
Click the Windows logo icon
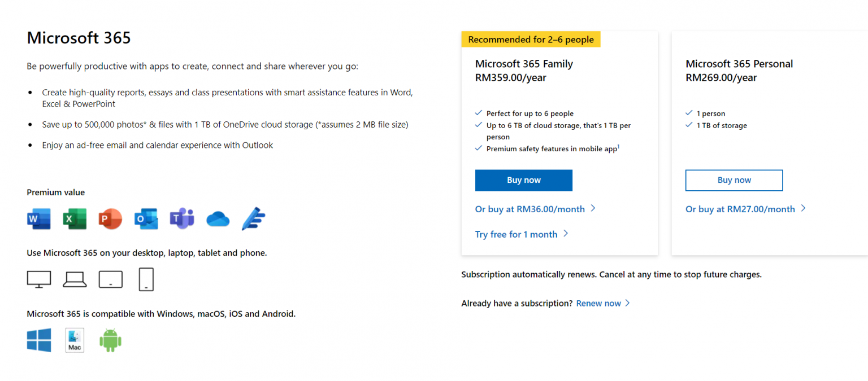click(x=38, y=340)
